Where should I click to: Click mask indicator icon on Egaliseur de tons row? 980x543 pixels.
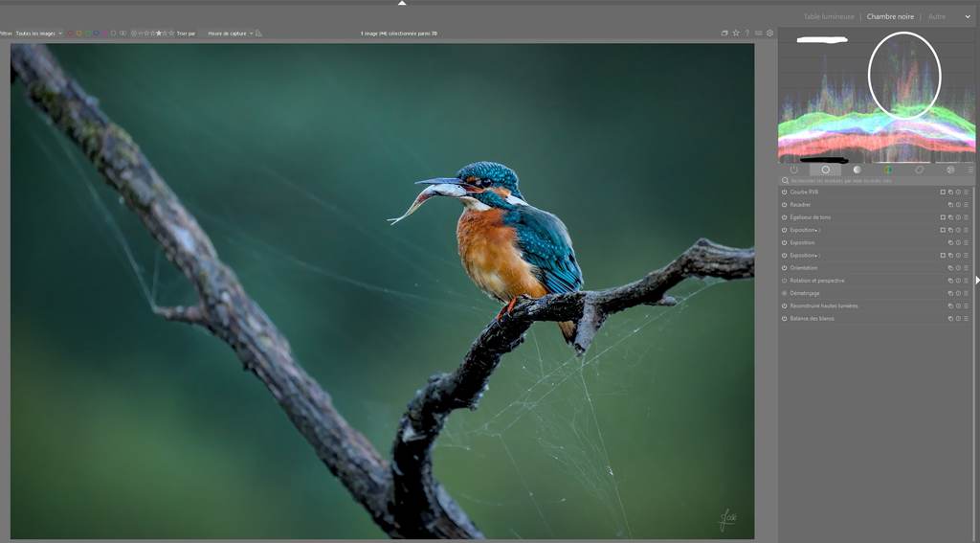pos(943,217)
